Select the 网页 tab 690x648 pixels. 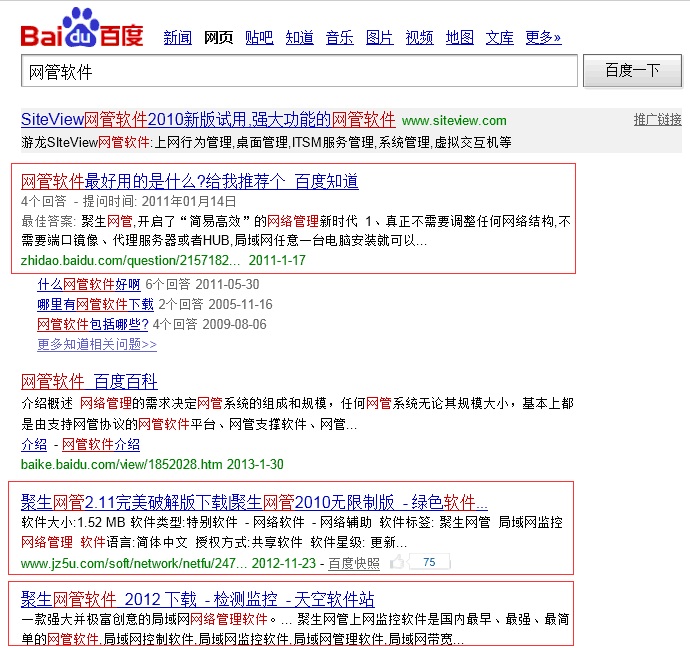pyautogui.click(x=218, y=37)
